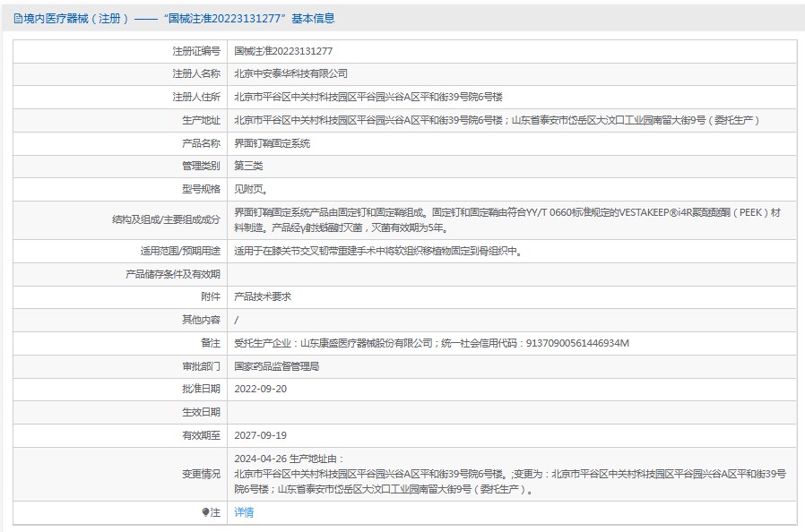Click the 备注 entrusted manufacturer text

click(431, 343)
